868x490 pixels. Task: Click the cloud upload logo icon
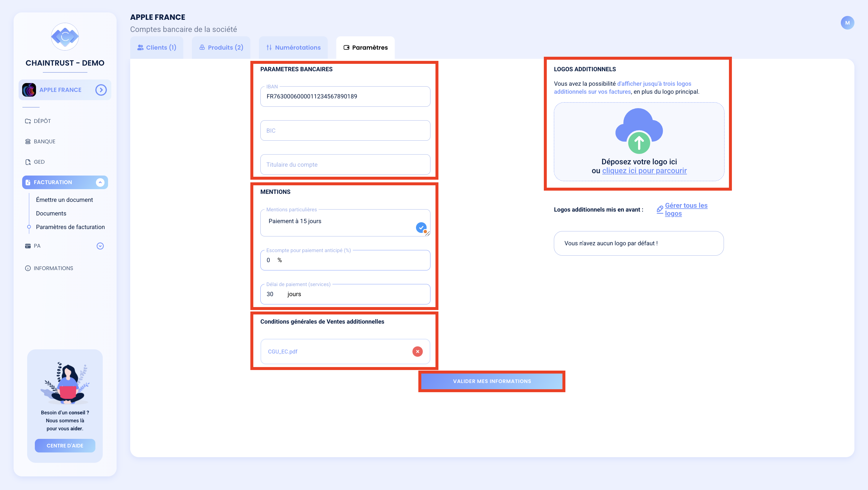point(639,131)
